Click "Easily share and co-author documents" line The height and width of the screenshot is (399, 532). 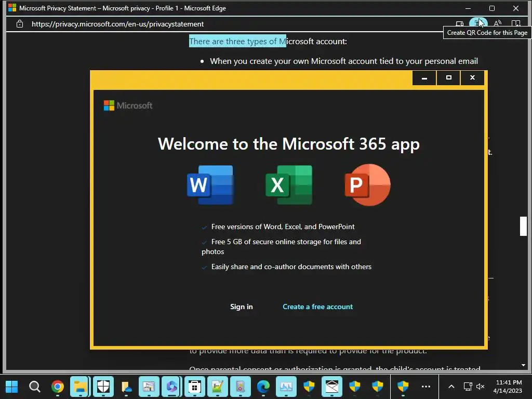tap(291, 267)
